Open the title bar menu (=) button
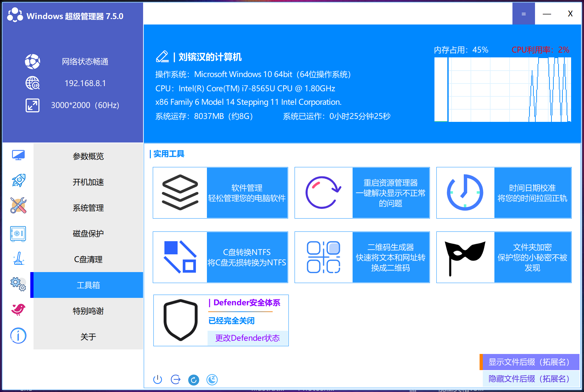The width and height of the screenshot is (584, 392). click(524, 14)
